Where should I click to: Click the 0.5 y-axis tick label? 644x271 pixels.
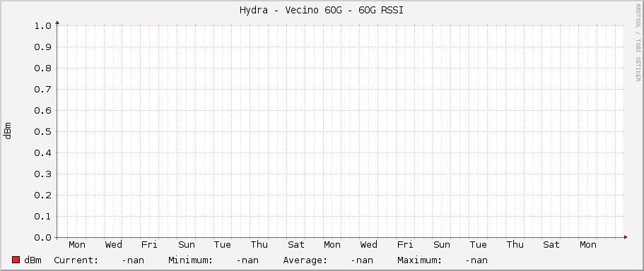point(43,131)
